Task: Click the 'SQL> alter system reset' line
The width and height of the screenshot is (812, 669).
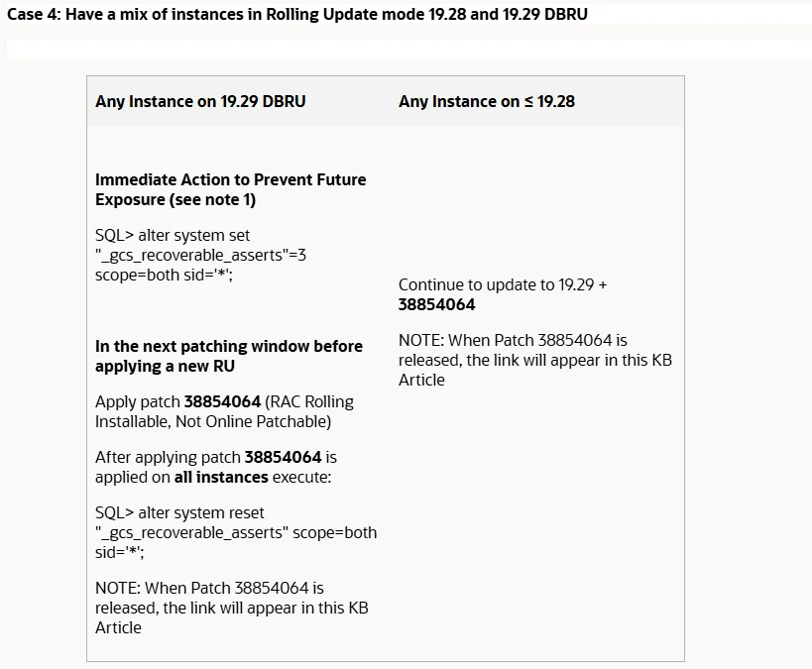Action: coord(179,513)
